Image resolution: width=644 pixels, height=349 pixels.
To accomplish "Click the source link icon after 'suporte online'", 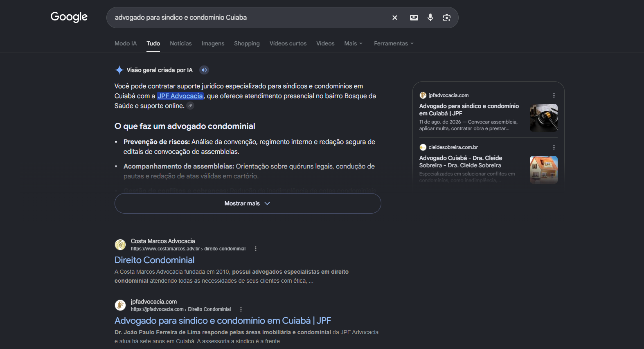I will 190,106.
